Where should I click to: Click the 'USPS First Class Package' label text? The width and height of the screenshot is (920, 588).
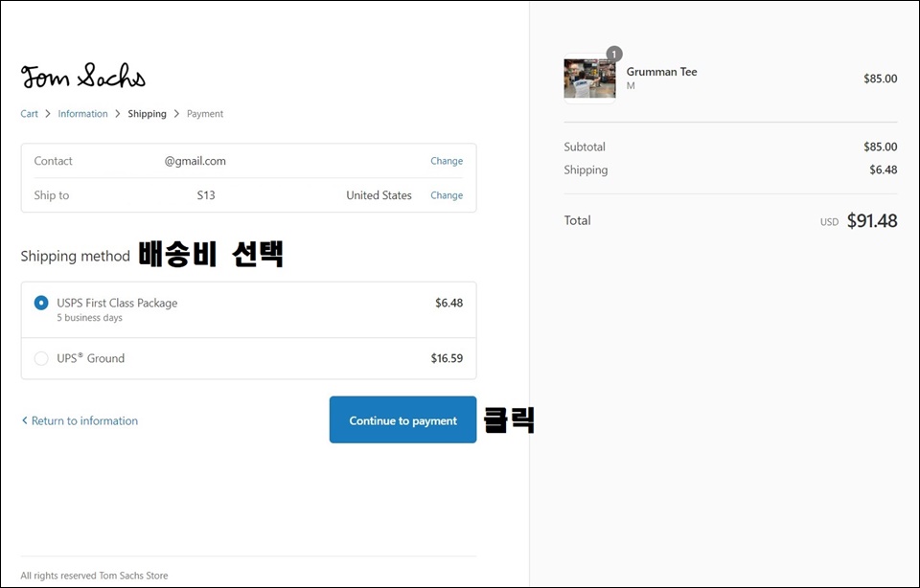click(x=117, y=303)
